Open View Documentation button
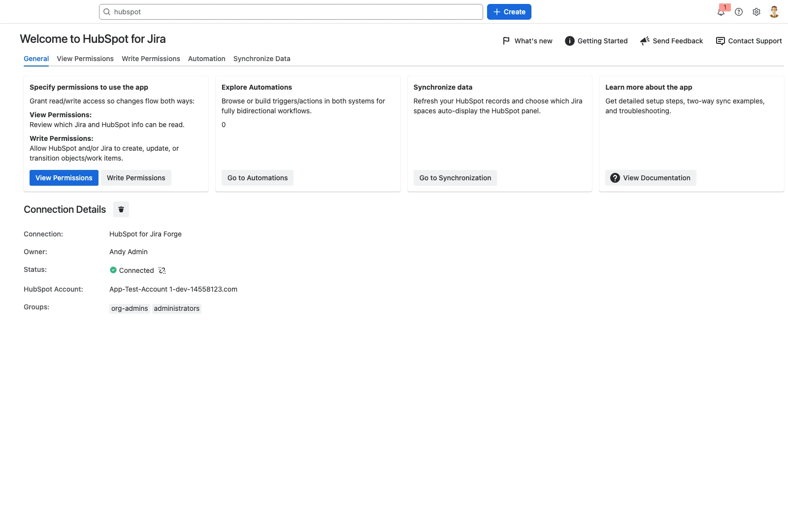Viewport: 788px width, 532px height. [651, 178]
